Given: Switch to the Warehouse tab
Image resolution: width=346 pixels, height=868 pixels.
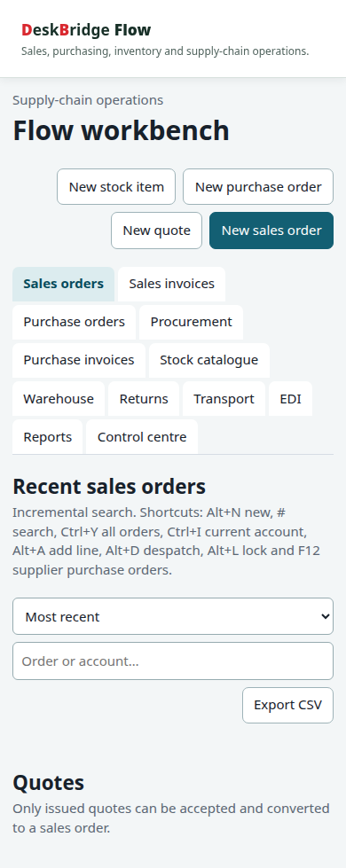Looking at the screenshot, I should tap(59, 399).
